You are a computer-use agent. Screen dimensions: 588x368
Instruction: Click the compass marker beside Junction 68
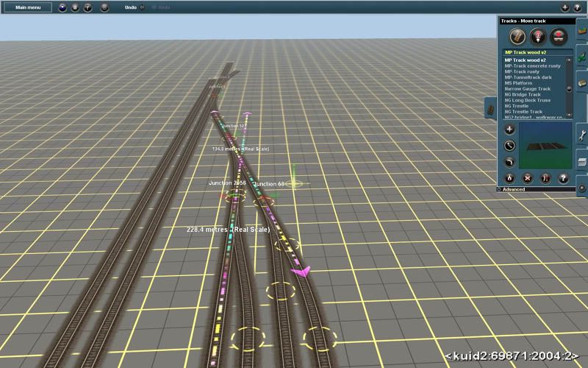pos(294,183)
